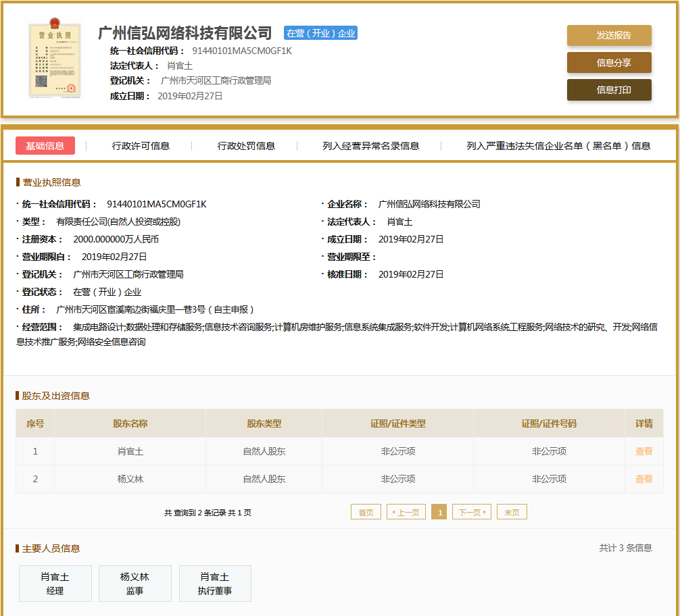The image size is (680, 616).
Task: Go to the 列入经营异常名录信息 tab
Action: pos(370,146)
